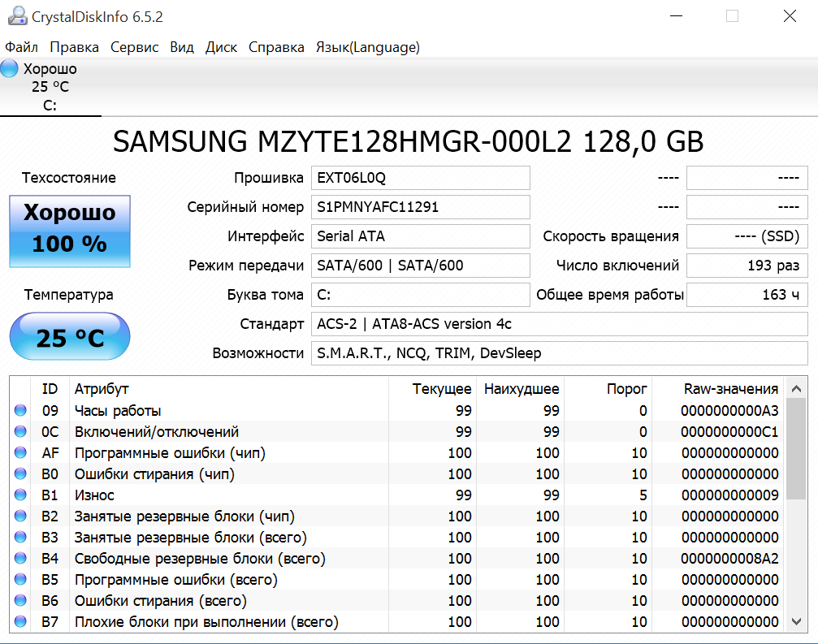Click the serial number field S1PMNYAFC11291

tap(421, 207)
